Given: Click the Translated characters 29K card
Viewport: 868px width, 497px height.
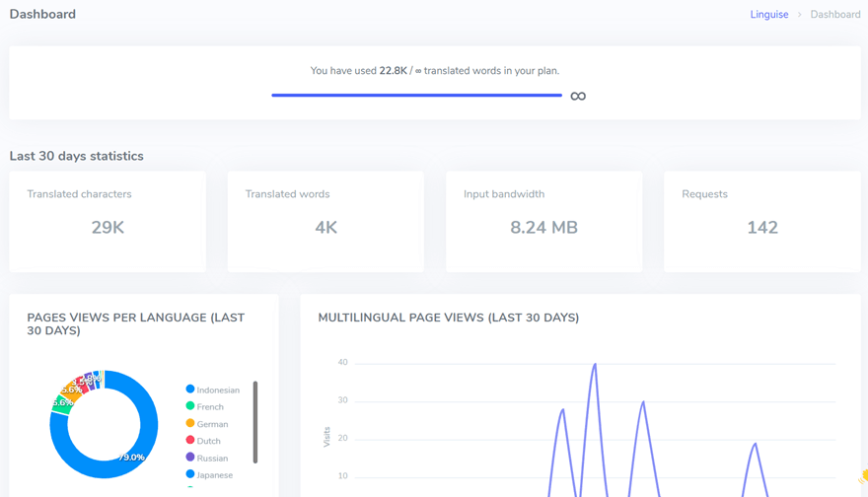Looking at the screenshot, I should click(x=108, y=221).
